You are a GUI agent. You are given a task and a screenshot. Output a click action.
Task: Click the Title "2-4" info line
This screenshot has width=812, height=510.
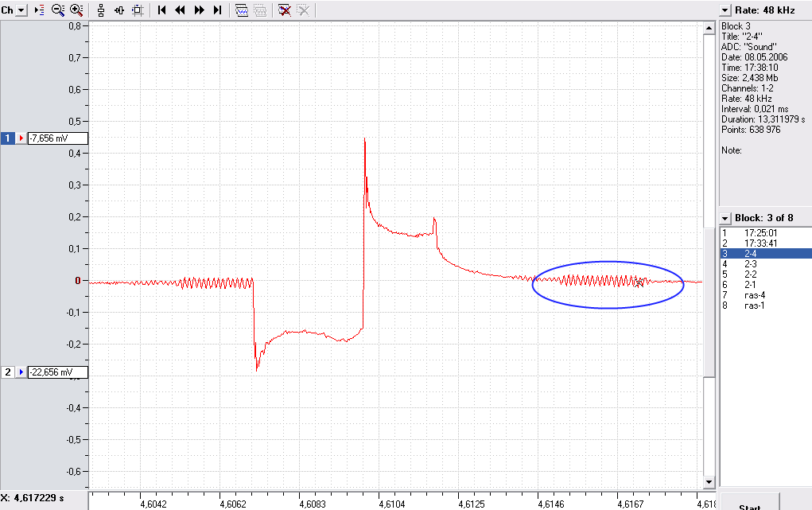741,37
